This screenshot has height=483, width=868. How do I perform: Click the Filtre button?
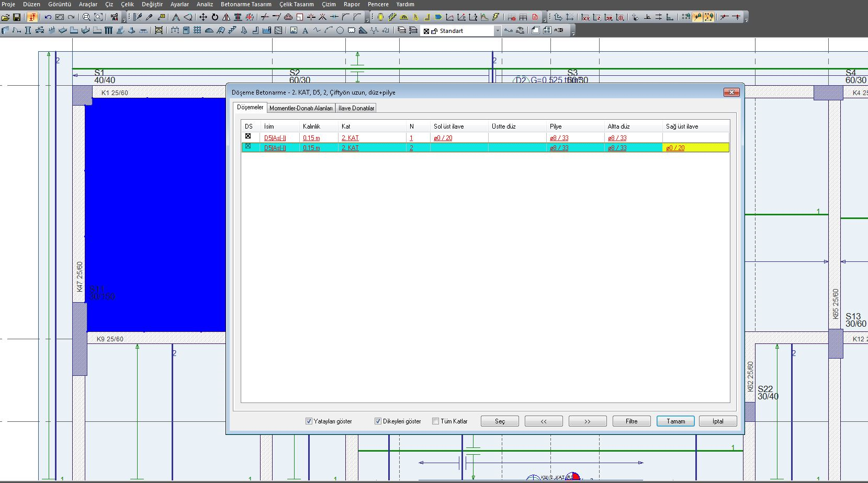coord(632,421)
